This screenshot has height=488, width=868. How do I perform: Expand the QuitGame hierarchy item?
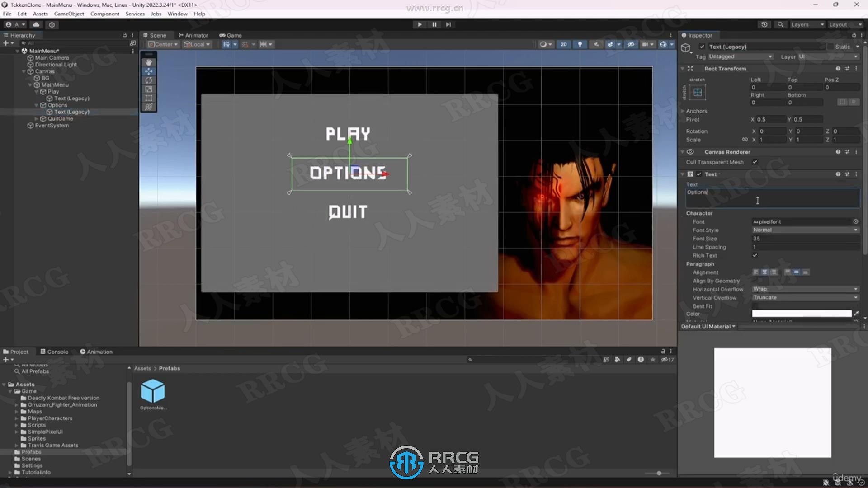point(37,119)
